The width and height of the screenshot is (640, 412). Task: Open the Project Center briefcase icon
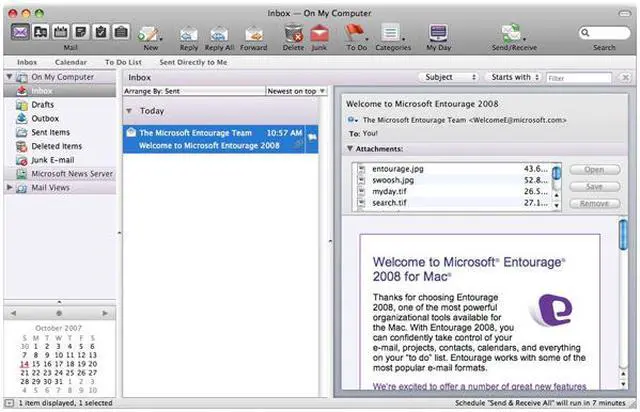click(x=121, y=32)
